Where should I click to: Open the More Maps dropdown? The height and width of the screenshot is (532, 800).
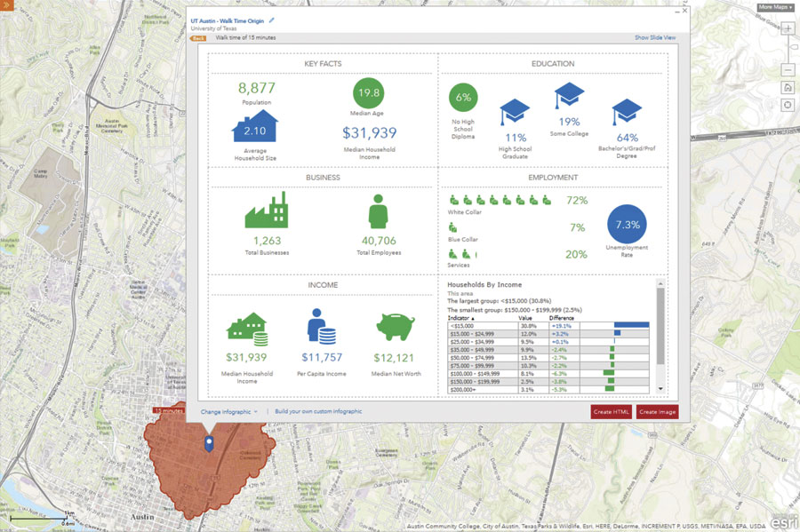(774, 6)
